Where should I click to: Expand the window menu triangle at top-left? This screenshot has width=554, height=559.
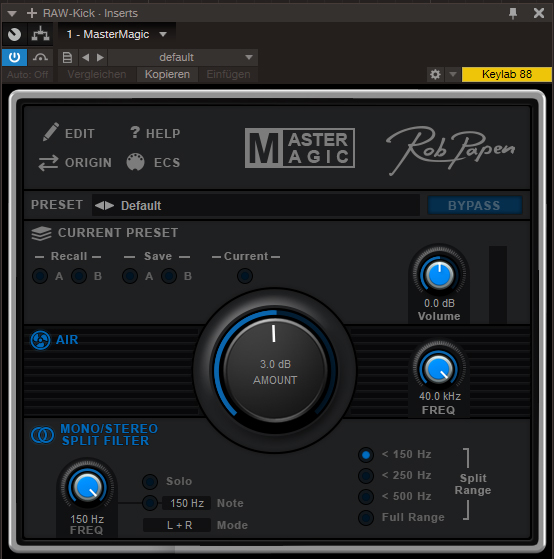(x=12, y=14)
